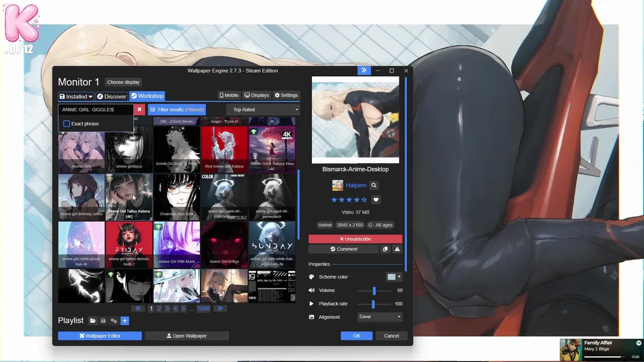Screen dimensions: 644x362
Task: Select anime-girl-tattoo-demon-horn-2 thumbnail
Action: (x=129, y=245)
